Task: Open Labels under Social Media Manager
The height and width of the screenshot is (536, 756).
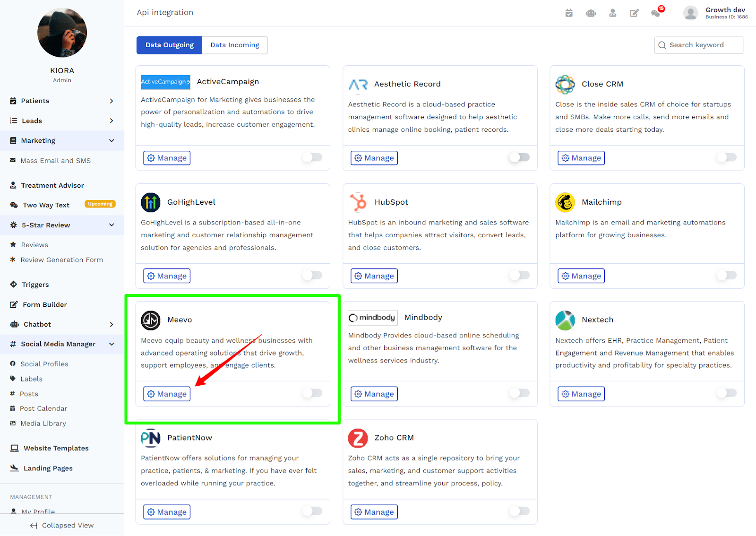Action: click(x=32, y=379)
